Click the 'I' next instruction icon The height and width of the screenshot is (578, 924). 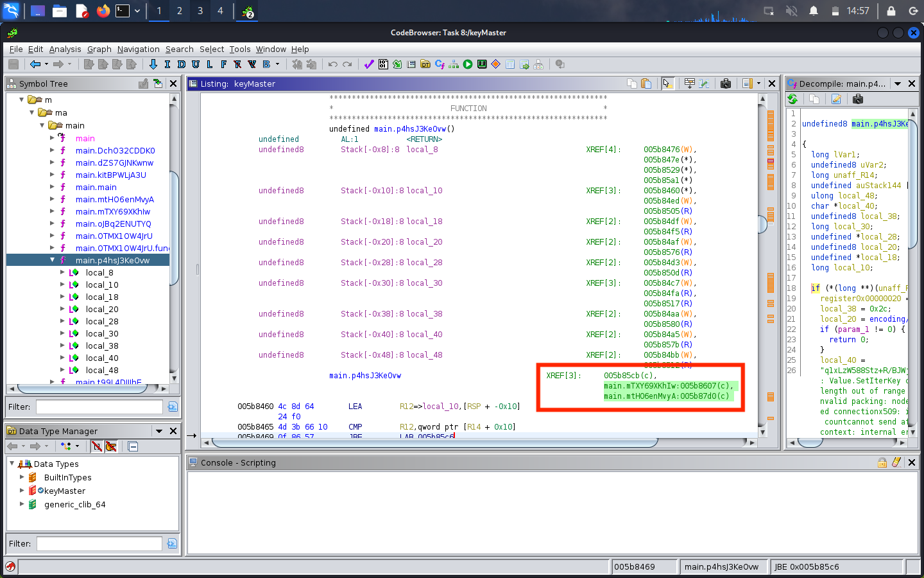pyautogui.click(x=167, y=64)
